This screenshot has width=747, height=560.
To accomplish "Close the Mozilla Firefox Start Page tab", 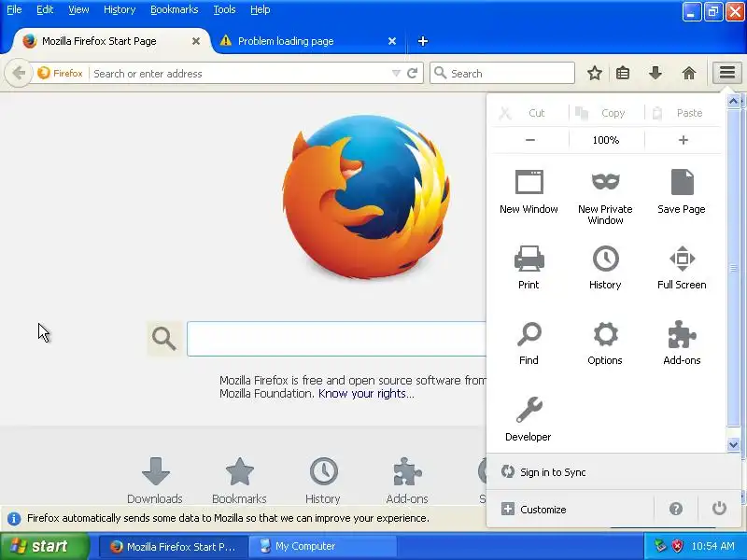I will click(x=196, y=41).
